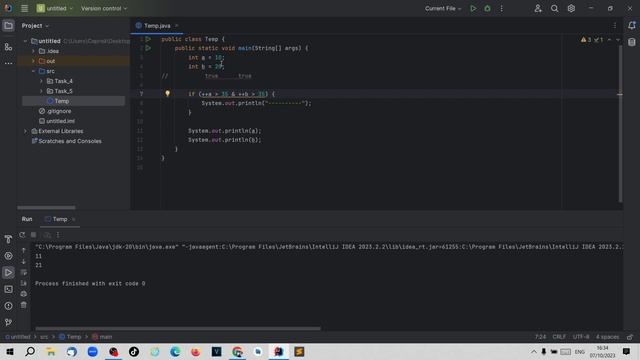
Task: Click the run gutter icon for class Temp
Action: click(148, 39)
